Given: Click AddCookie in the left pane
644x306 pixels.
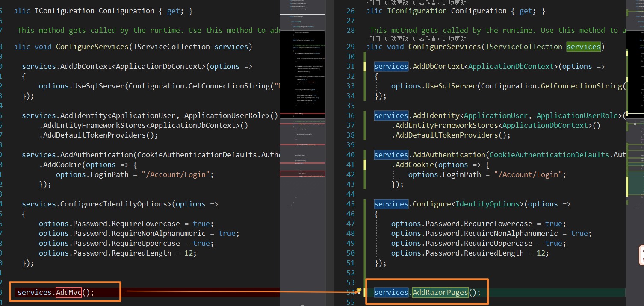Looking at the screenshot, I should [62, 165].
